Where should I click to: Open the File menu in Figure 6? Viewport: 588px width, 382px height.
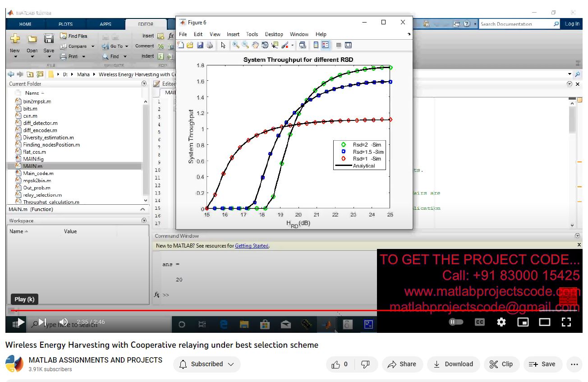point(183,34)
